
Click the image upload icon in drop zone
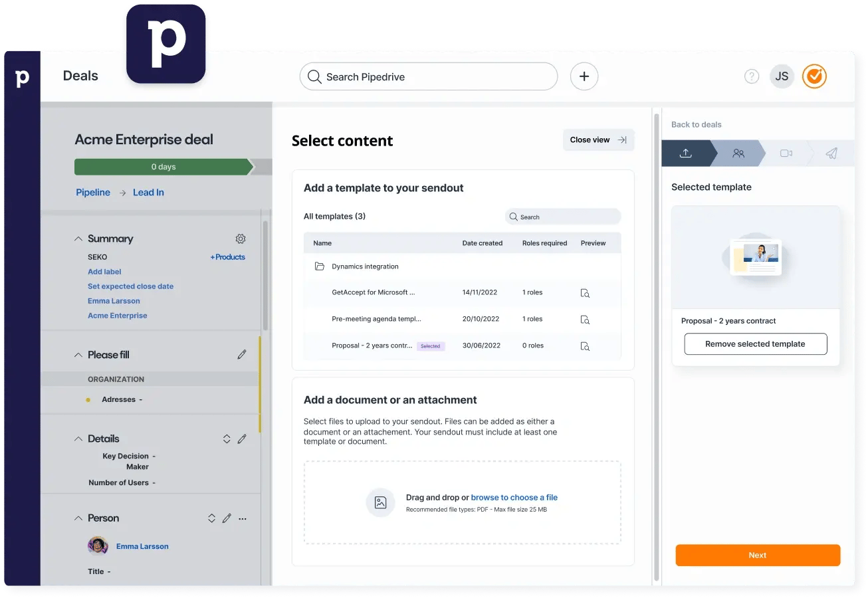click(x=380, y=502)
